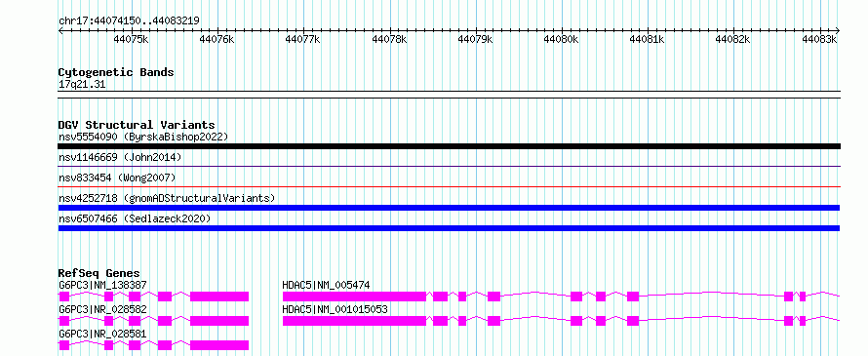868x356 pixels.
Task: Open the G6PC3|NR_028582 transcript label
Action: point(102,309)
